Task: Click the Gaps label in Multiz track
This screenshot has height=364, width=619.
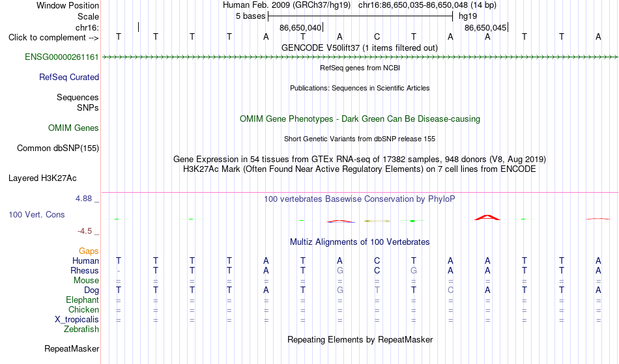Action: click(89, 251)
